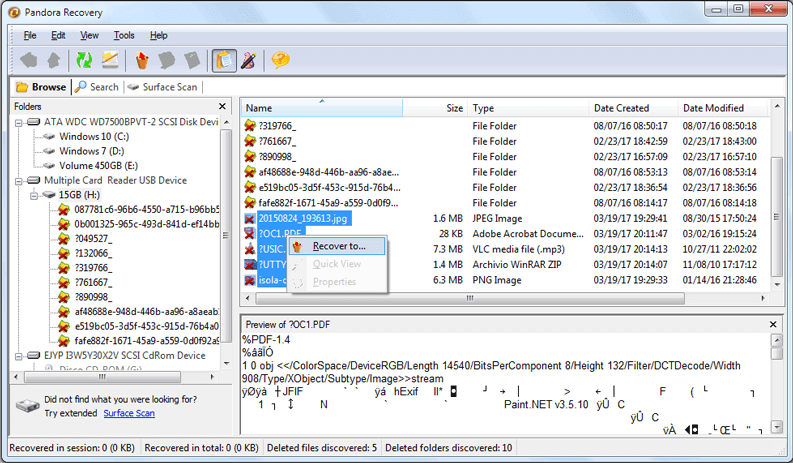Toggle the highlighted preview pane toolbar icon
The image size is (793, 463).
tap(224, 61)
